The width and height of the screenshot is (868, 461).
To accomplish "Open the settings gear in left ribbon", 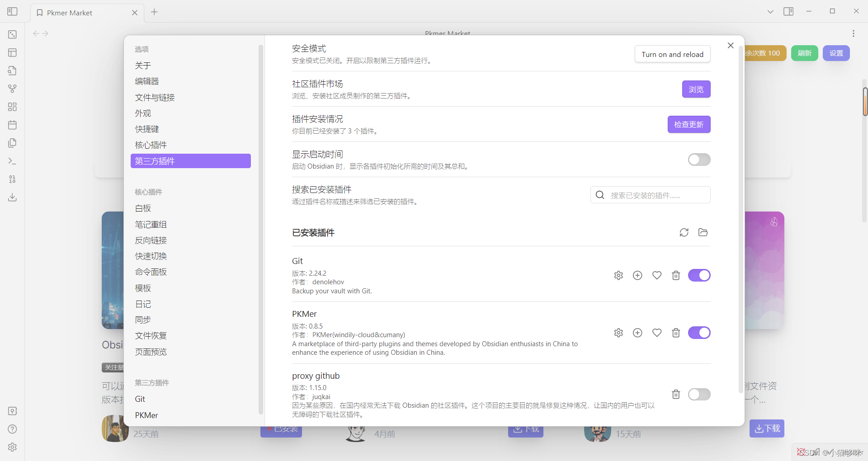I will pos(12,447).
